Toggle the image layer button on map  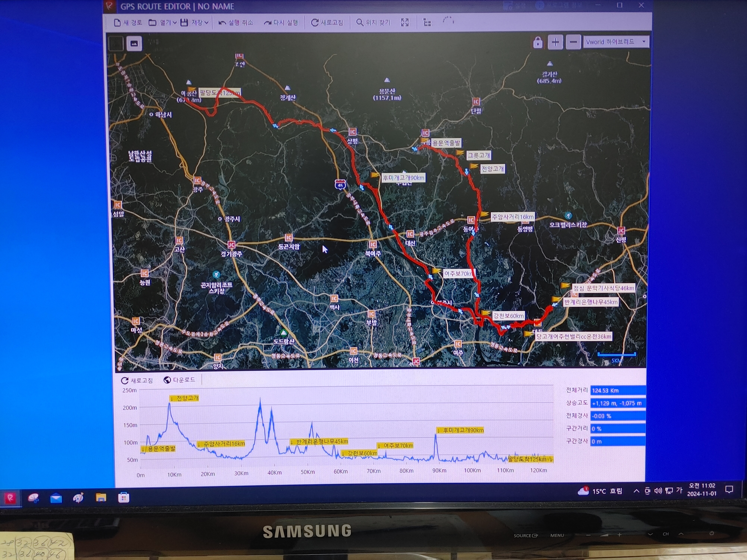pos(134,43)
